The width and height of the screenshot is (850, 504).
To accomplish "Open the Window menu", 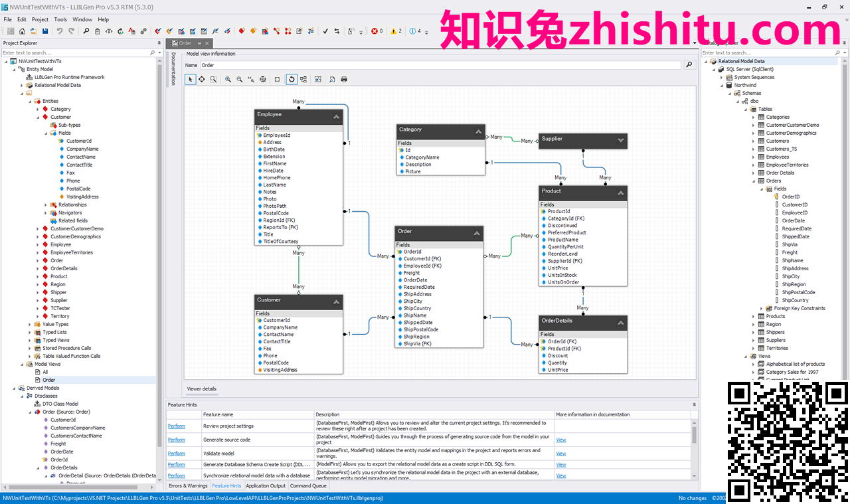I will (x=82, y=20).
